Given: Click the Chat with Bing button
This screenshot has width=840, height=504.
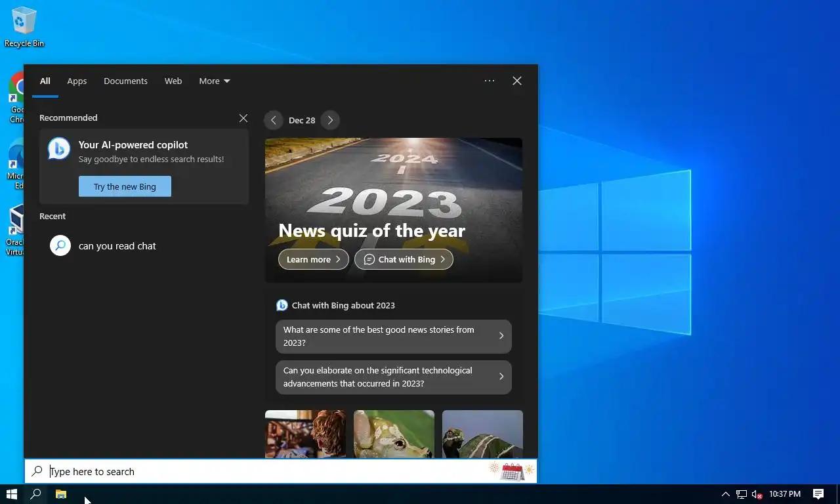Looking at the screenshot, I should click(x=404, y=259).
